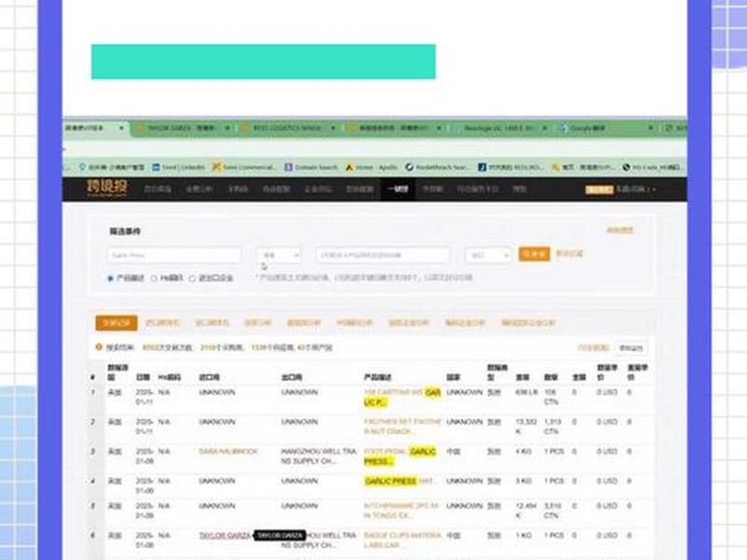The width and height of the screenshot is (747, 560).
Task: Open the Semi Commercial bookmark
Action: (244, 167)
